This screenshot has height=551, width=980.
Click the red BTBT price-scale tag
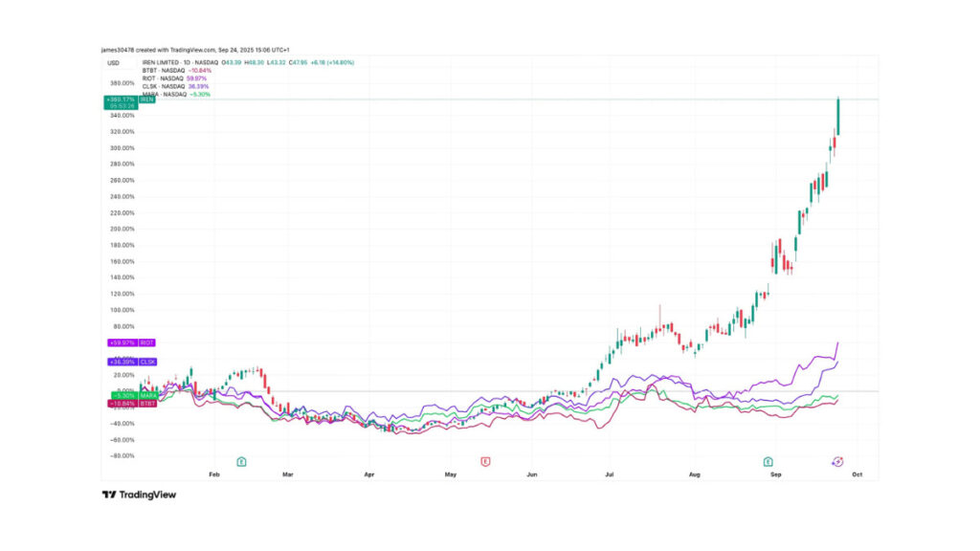133,404
